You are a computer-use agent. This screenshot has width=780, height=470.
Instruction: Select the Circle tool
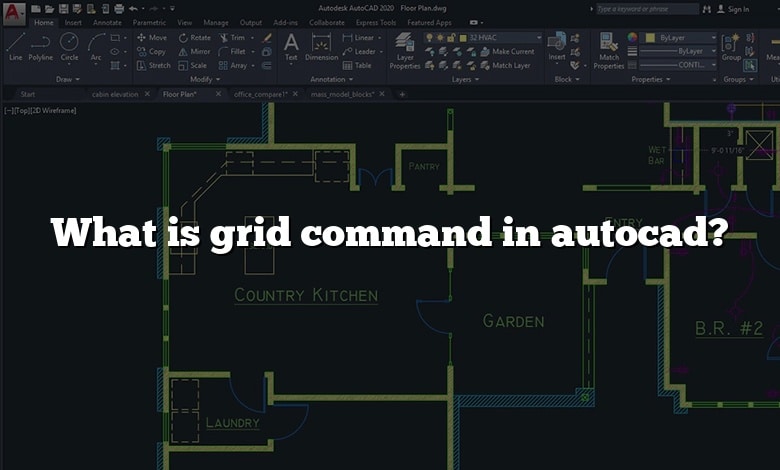(69, 47)
